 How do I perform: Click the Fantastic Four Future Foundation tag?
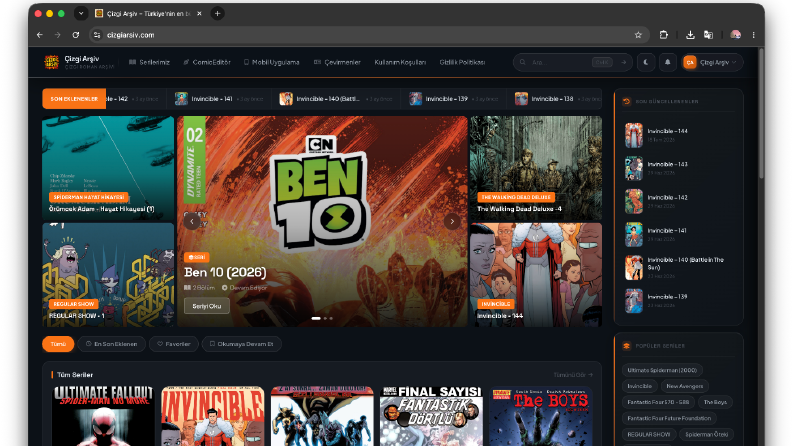(669, 418)
